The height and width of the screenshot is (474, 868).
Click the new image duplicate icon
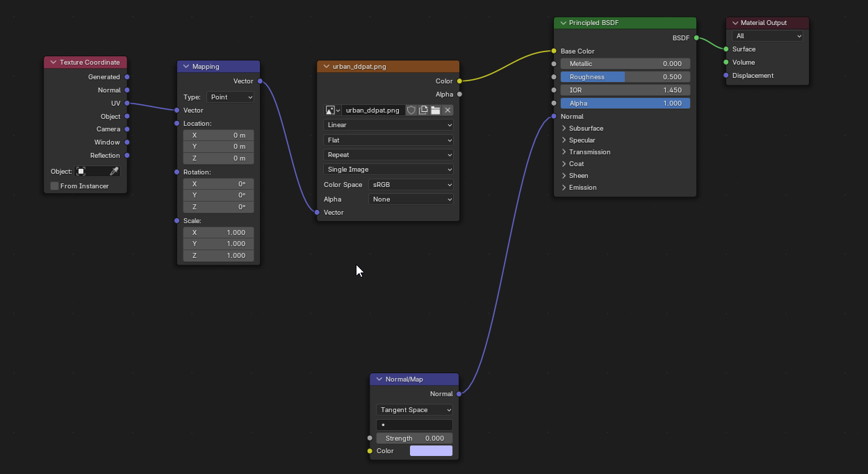pyautogui.click(x=423, y=110)
